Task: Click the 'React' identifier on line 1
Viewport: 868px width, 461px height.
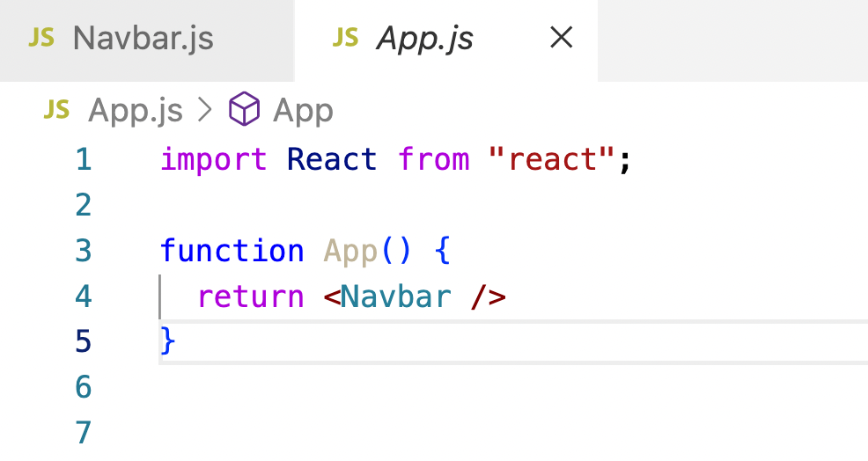Action: click(x=332, y=159)
